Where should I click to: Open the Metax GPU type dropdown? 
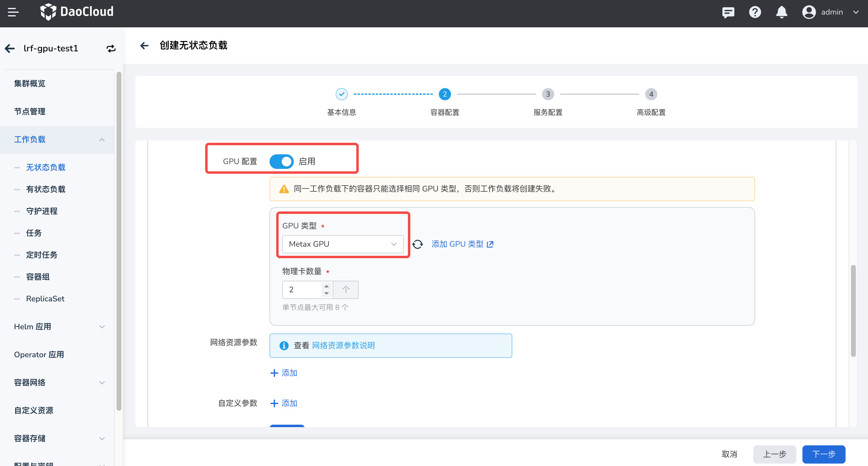pos(342,244)
